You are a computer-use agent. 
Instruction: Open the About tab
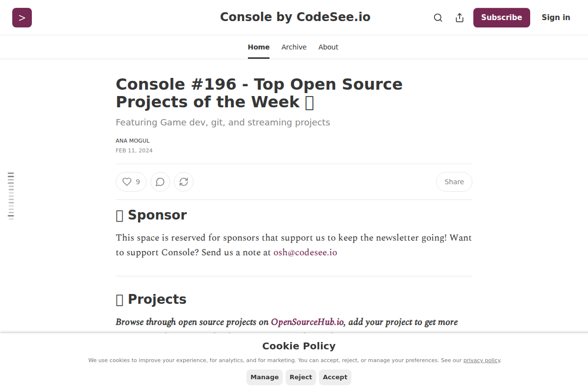coord(328,47)
